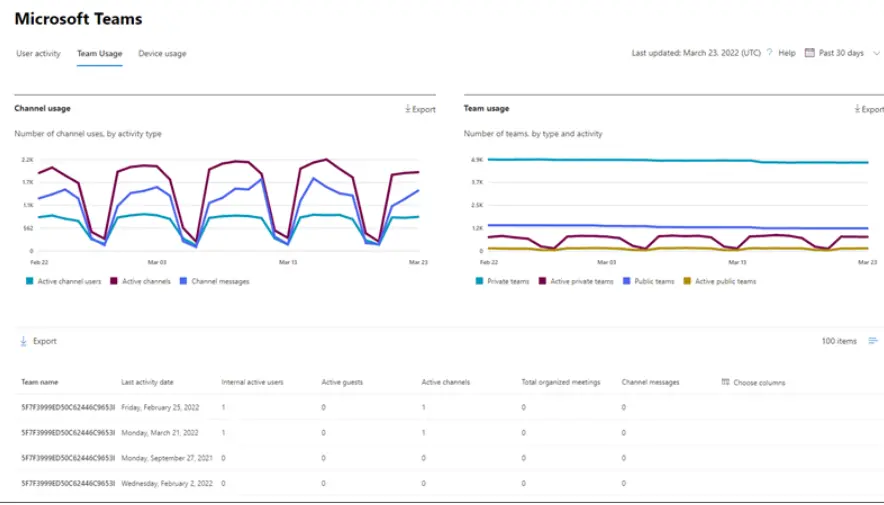Expand the date range chevron
Viewport: 884px width, 505px height.
click(876, 53)
